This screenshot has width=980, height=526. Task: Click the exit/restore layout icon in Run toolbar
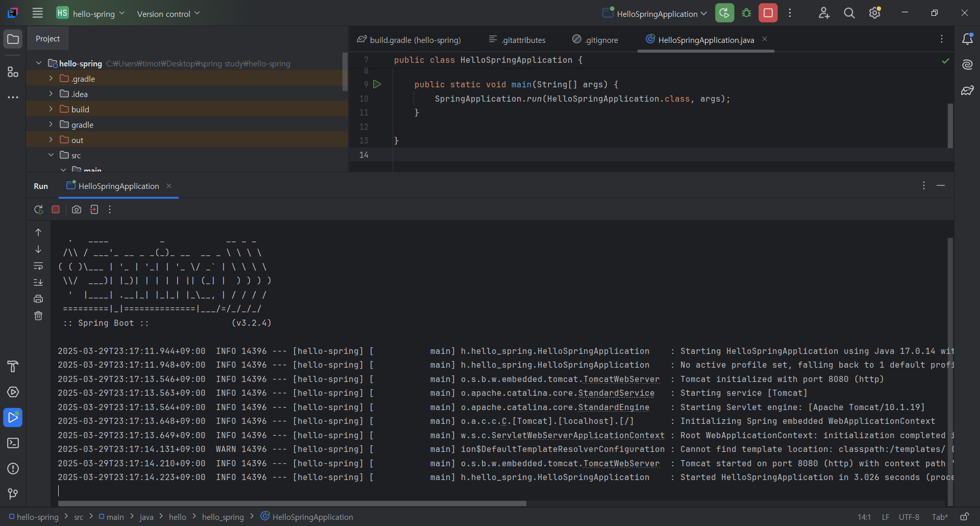pyautogui.click(x=94, y=209)
